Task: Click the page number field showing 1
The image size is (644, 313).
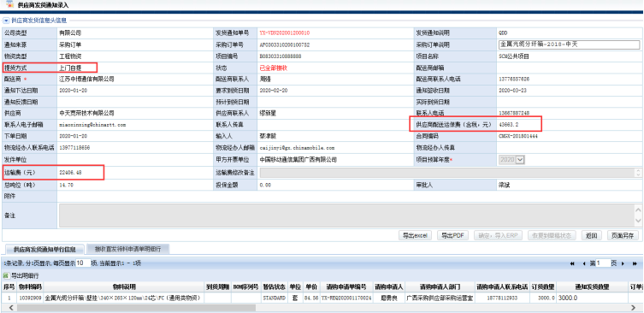Action: 603,263
